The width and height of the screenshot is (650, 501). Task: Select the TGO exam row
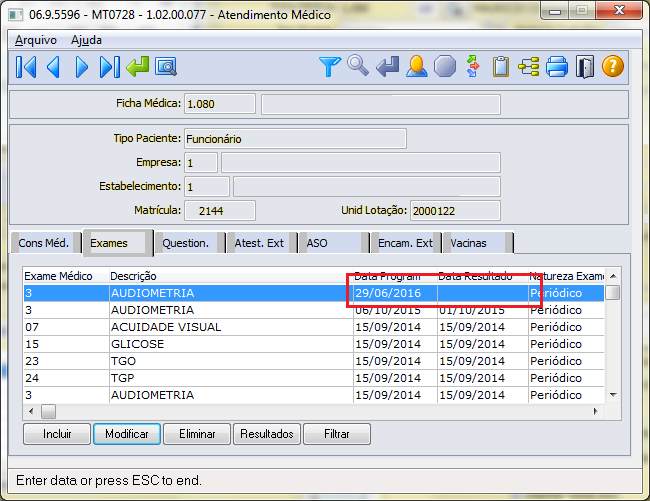314,361
